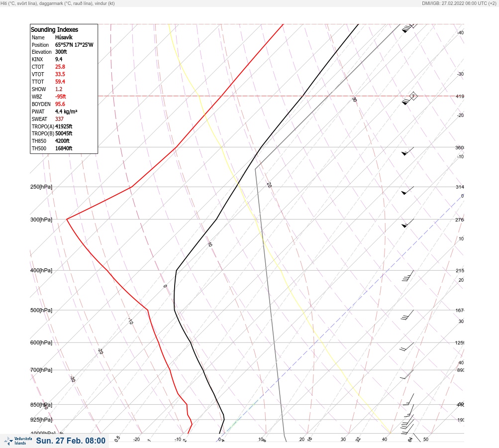The height and width of the screenshot is (448, 499).
Task: Click the SHOW value 1.2
Action: coord(59,89)
